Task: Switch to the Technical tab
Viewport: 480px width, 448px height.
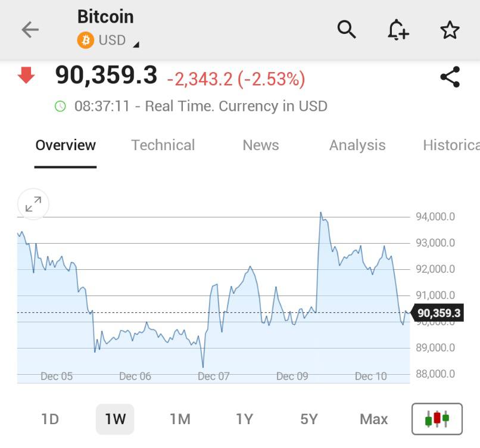Action: [x=163, y=145]
